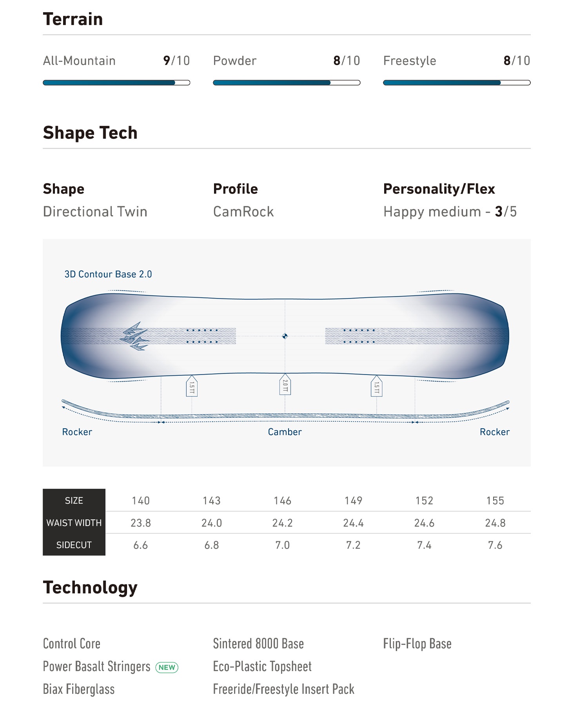This screenshot has width=588, height=706.
Task: Click the board center reference point icon
Action: coord(285,336)
